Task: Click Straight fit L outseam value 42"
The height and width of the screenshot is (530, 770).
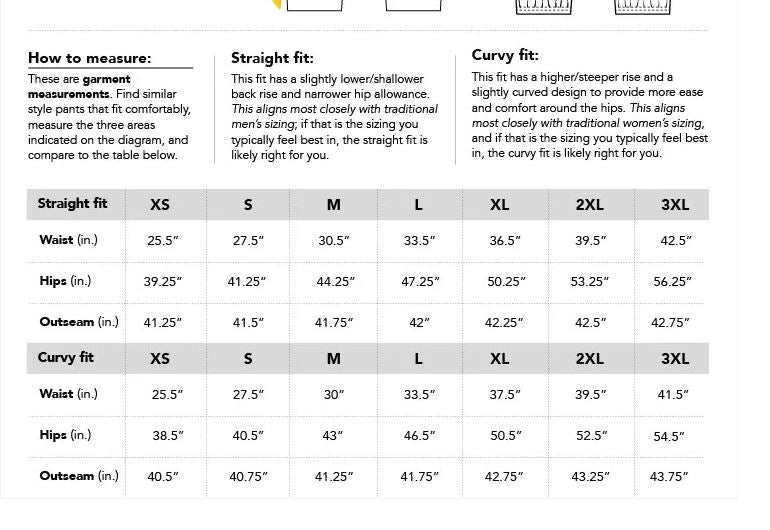Action: 419,323
